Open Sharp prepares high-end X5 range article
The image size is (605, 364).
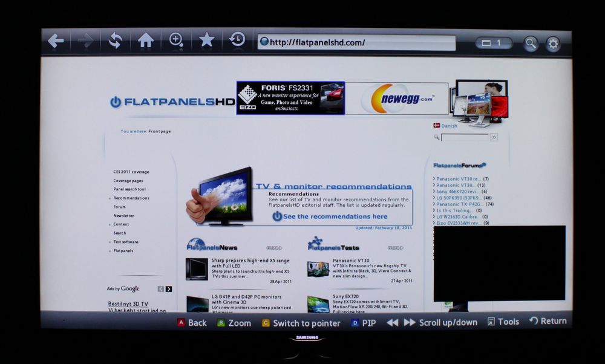point(250,263)
